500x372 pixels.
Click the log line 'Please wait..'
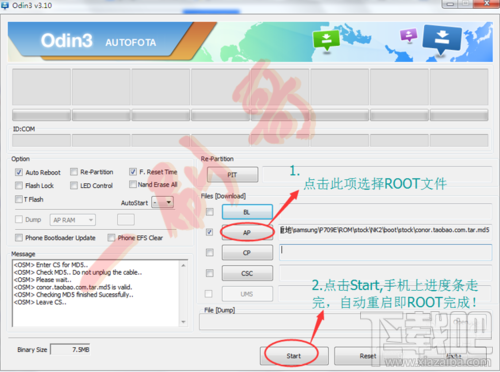tap(43, 280)
